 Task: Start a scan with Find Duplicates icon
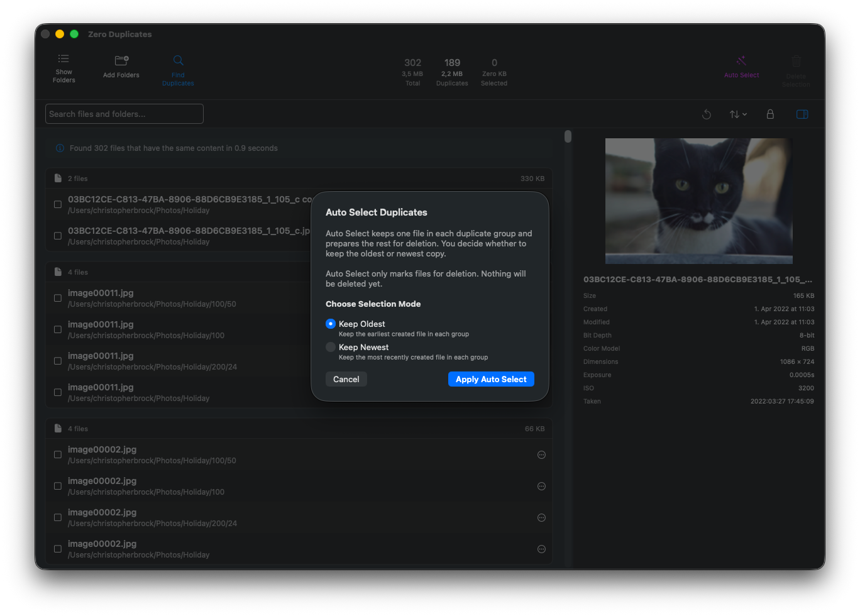(178, 60)
